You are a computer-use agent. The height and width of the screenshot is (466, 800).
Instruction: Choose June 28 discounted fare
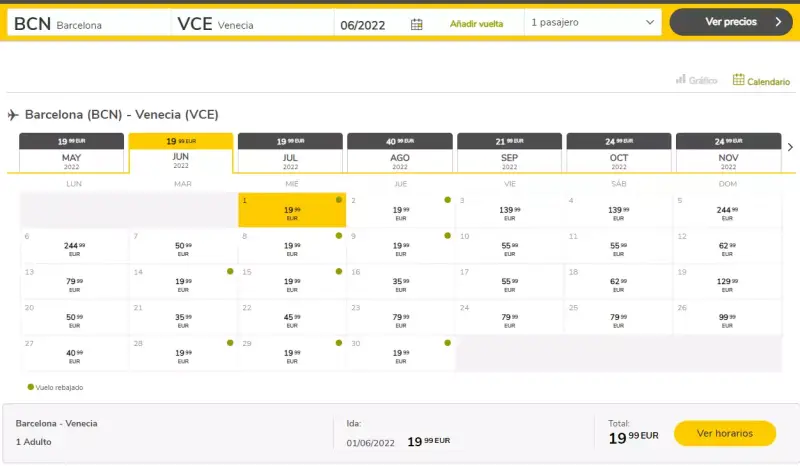(x=183, y=353)
